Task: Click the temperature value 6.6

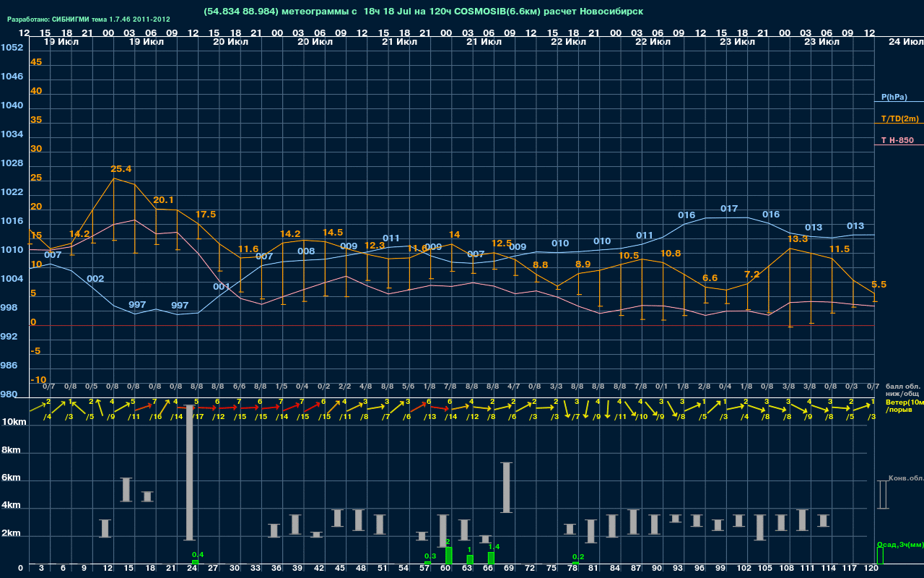Action: (x=710, y=278)
